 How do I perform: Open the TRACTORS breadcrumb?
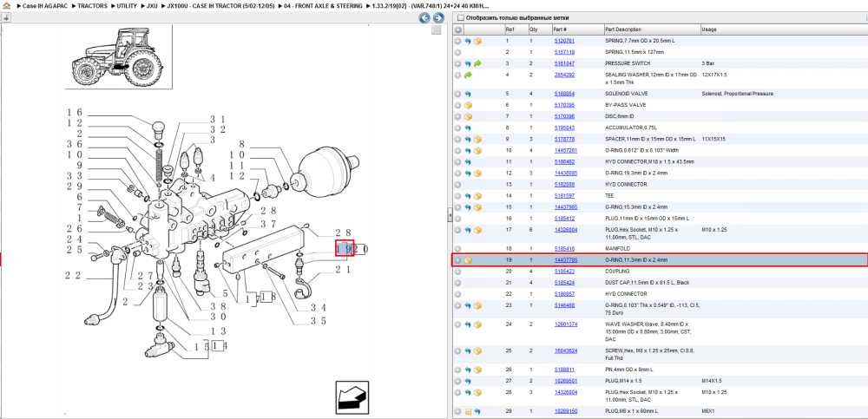[x=93, y=5]
